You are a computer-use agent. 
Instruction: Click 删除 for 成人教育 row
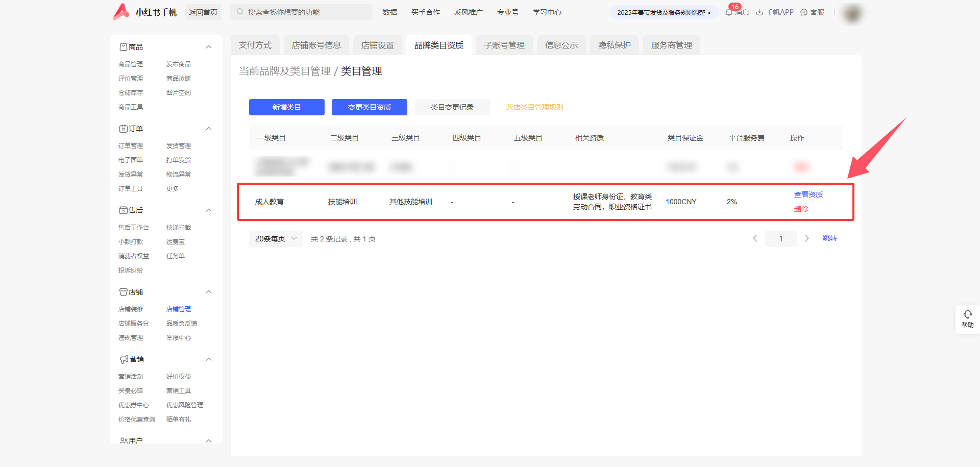point(801,209)
